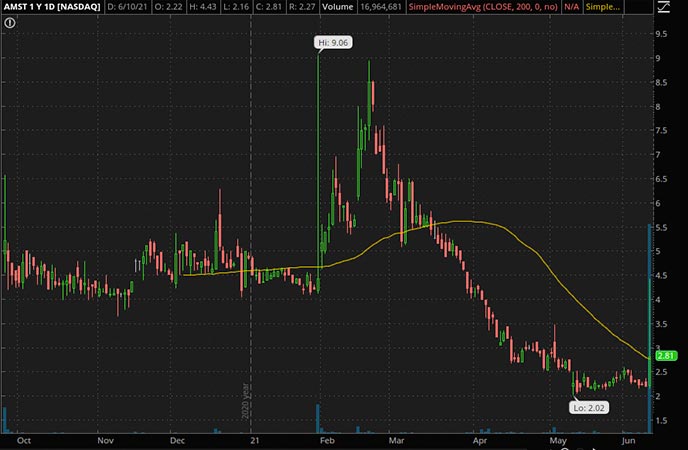Click the green 2.81 current price tag
Viewport: 688px width, 450px height.
click(x=665, y=355)
